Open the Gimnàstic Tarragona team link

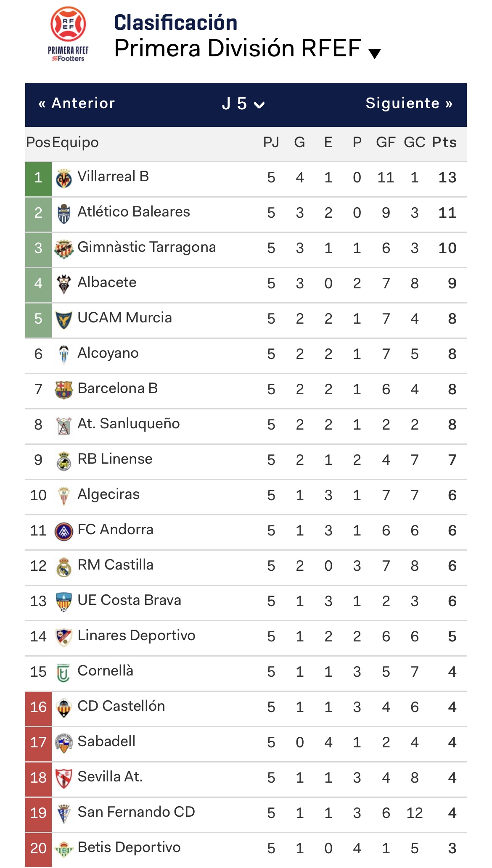[x=146, y=247]
